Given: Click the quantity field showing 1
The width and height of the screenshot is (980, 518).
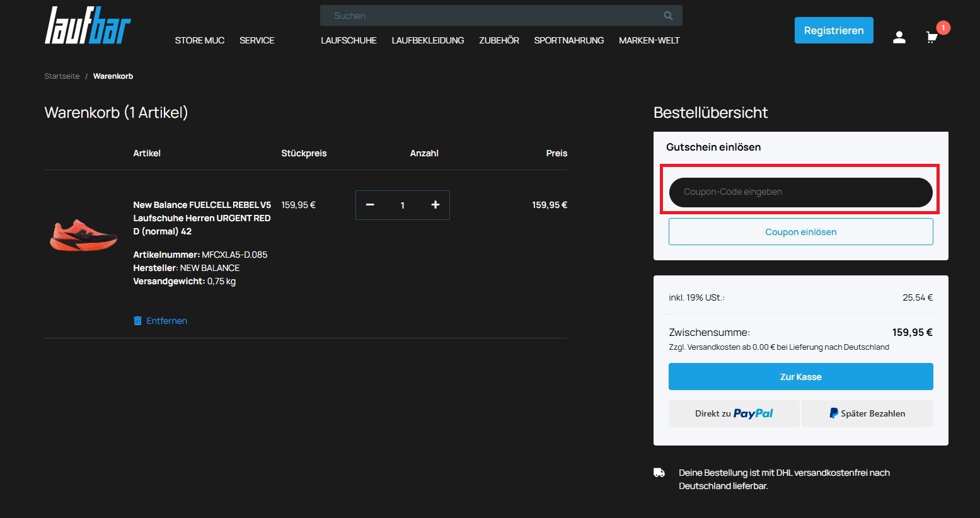Looking at the screenshot, I should (403, 205).
